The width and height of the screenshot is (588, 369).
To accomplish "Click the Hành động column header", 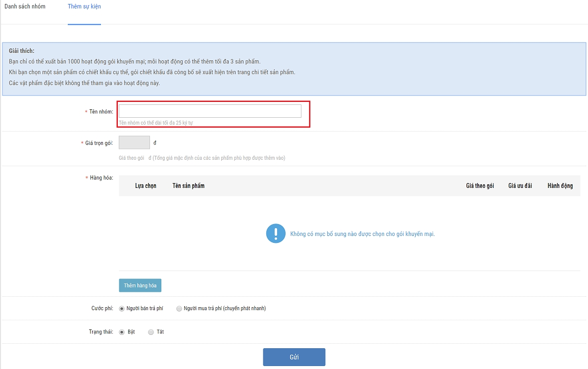I will (560, 186).
